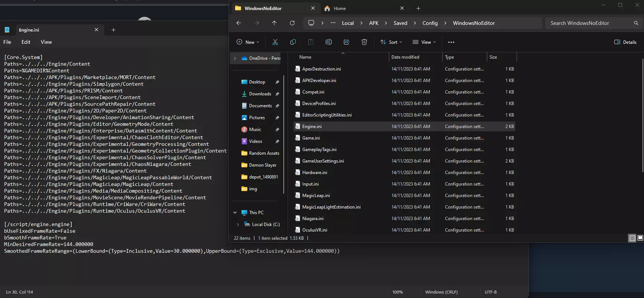Click the Cut scissors icon in Explorer toolbar
Image resolution: width=644 pixels, height=298 pixels.
tap(275, 42)
